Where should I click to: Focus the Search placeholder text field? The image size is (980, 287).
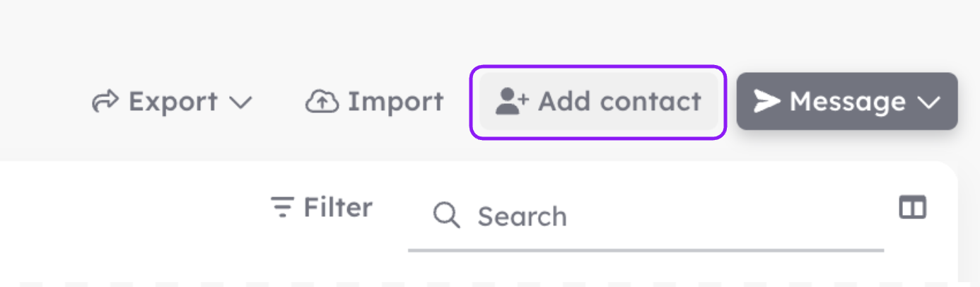(522, 216)
